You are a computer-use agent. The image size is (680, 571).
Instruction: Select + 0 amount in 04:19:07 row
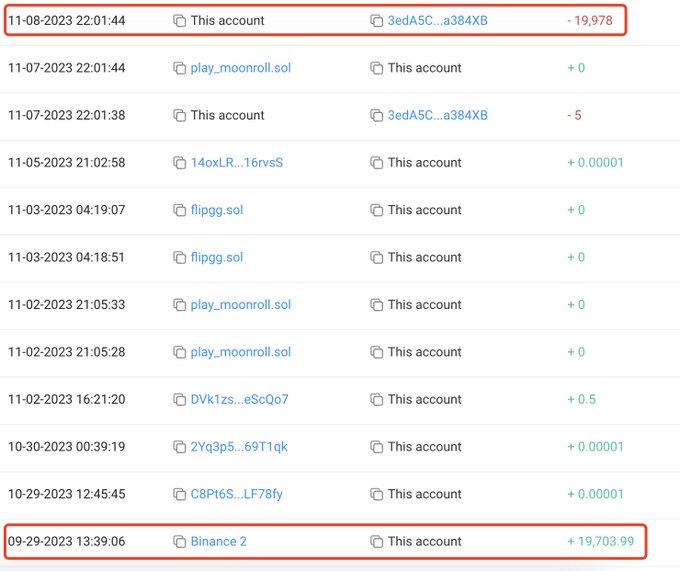[x=576, y=210]
